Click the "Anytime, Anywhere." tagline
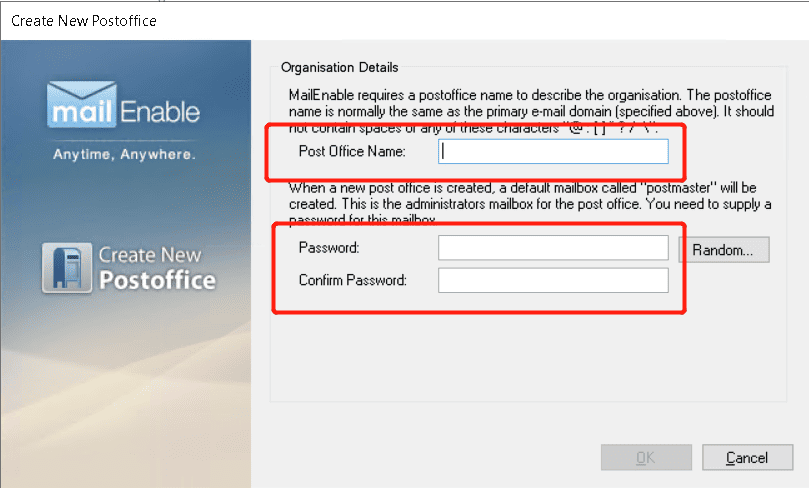Viewport: 809px width, 488px height. point(125,155)
